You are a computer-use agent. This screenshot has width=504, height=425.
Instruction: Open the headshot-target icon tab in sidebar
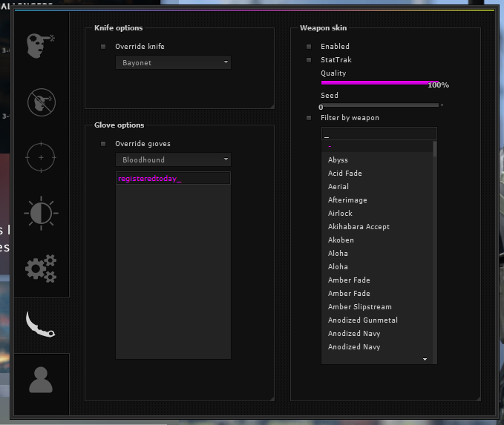[x=41, y=45]
